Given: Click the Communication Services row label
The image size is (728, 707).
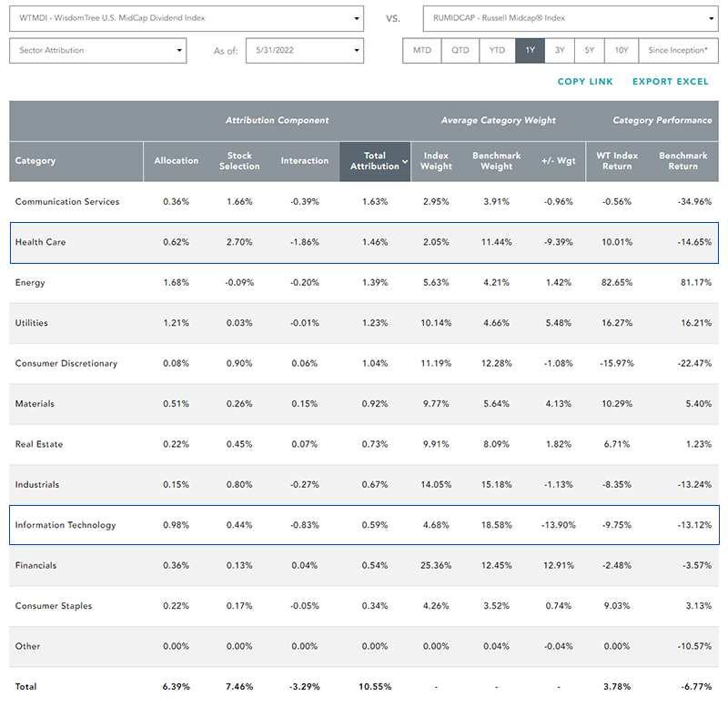Looking at the screenshot, I should click(x=67, y=202).
